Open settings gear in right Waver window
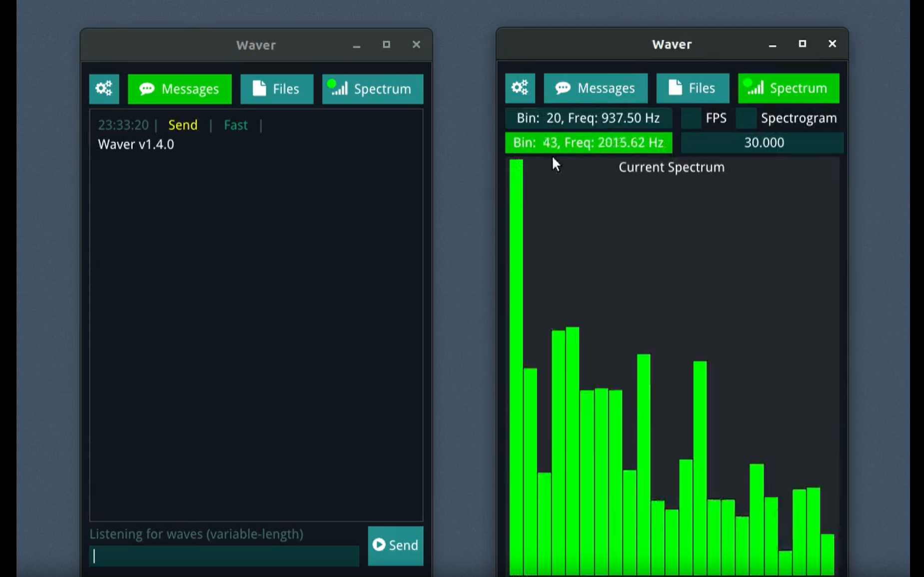 pos(520,88)
